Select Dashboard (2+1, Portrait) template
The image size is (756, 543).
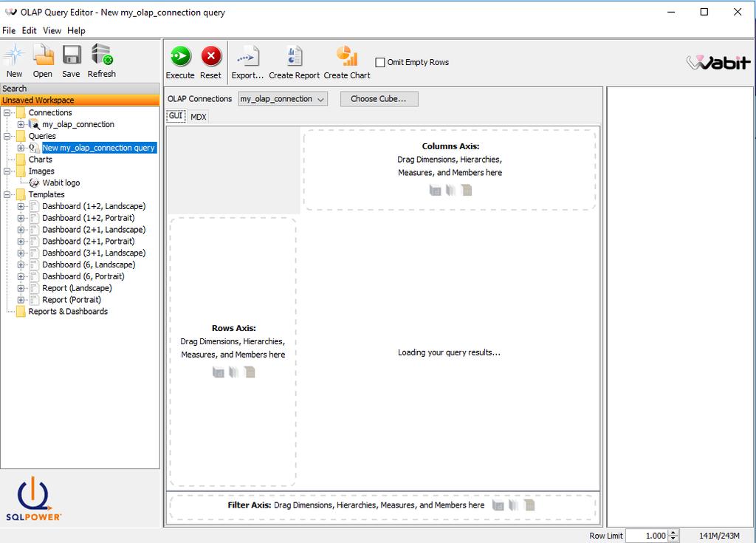89,242
